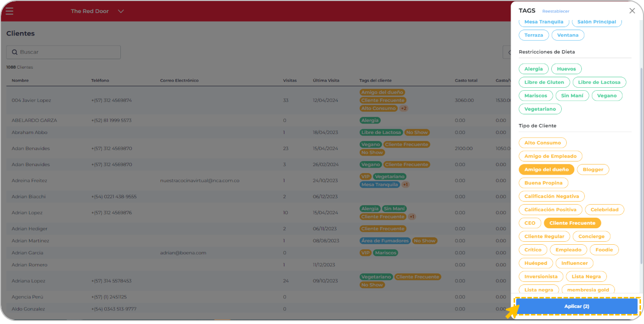Viewport: 644px width, 324px height.
Task: Open client ABELARDO GARZA
Action: pos(34,120)
